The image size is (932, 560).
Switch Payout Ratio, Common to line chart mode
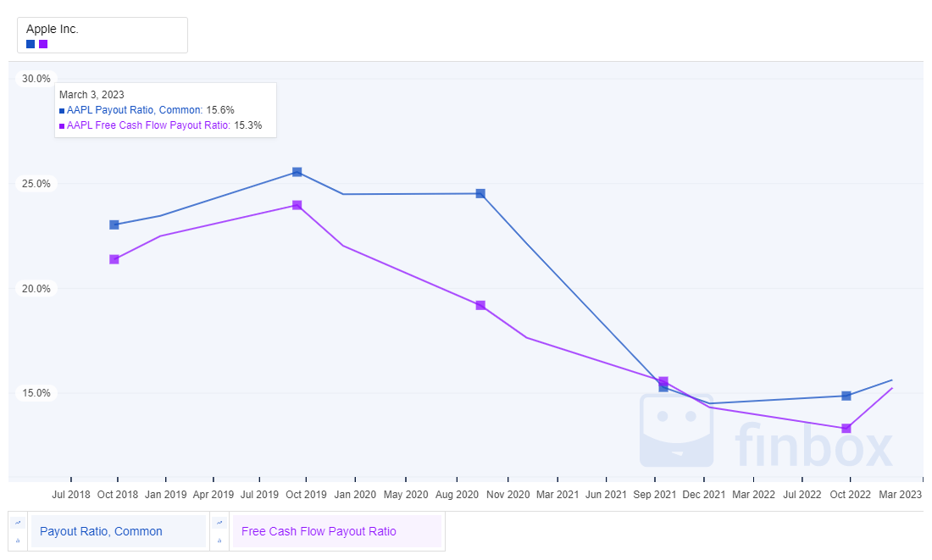point(18,523)
